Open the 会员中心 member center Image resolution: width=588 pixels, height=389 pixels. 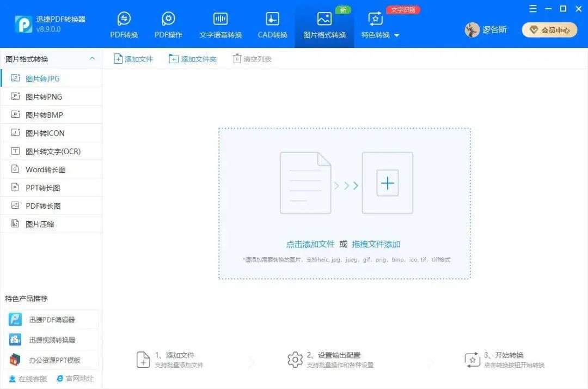pyautogui.click(x=549, y=30)
